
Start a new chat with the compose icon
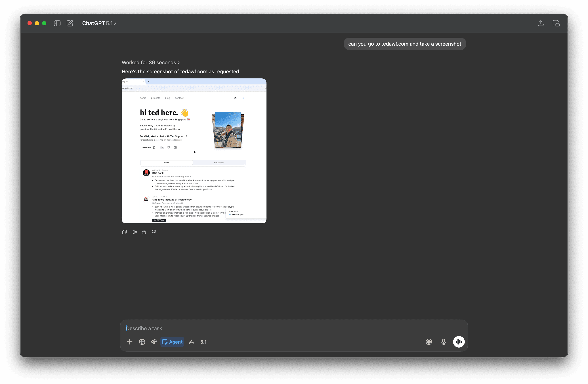pyautogui.click(x=70, y=23)
